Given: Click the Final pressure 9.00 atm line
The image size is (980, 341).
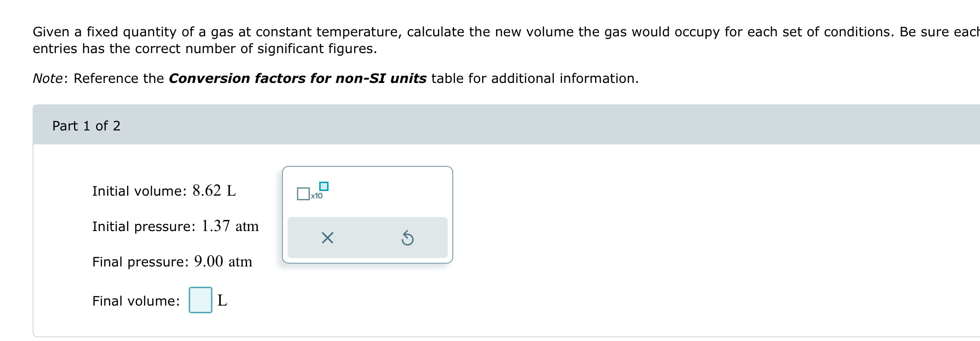Looking at the screenshot, I should tap(172, 261).
